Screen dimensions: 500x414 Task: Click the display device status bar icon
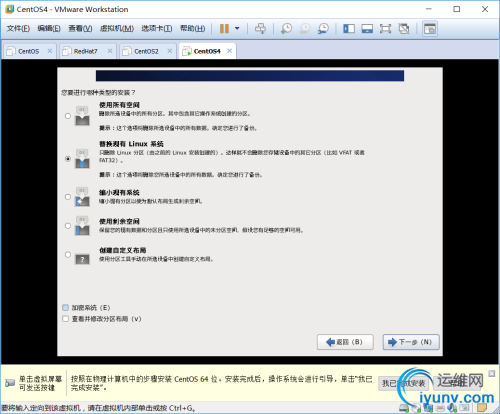[464, 408]
